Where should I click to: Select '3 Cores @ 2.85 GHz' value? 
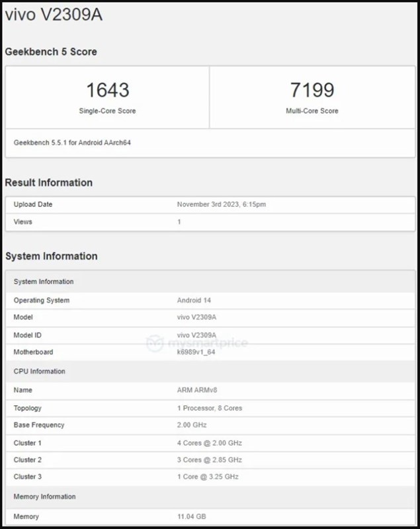[210, 460]
